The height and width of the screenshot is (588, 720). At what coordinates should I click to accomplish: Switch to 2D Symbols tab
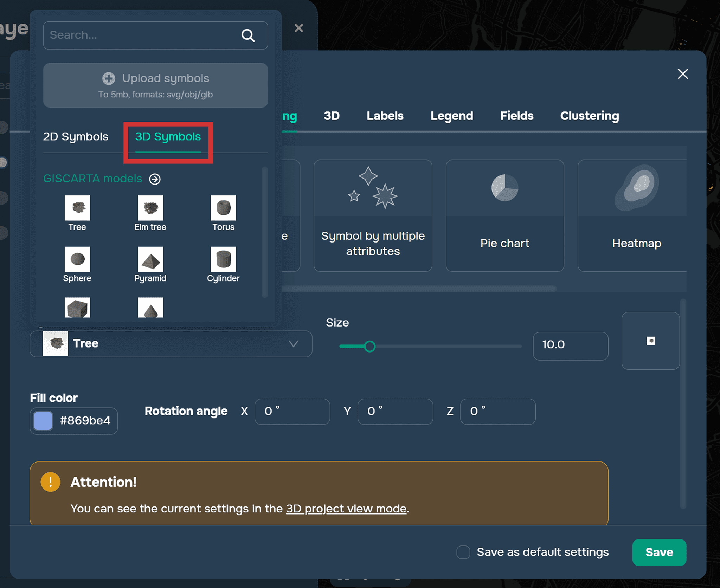tap(76, 137)
